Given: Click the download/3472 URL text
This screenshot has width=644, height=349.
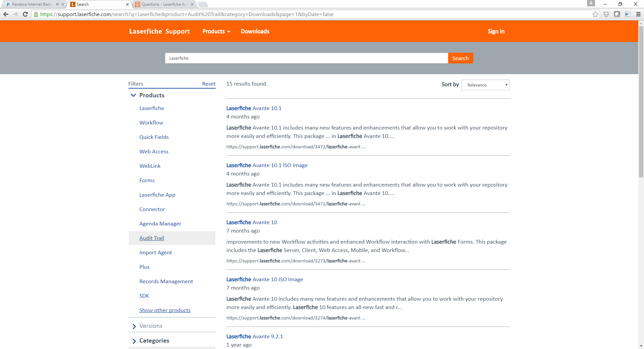Looking at the screenshot, I should pos(296,147).
